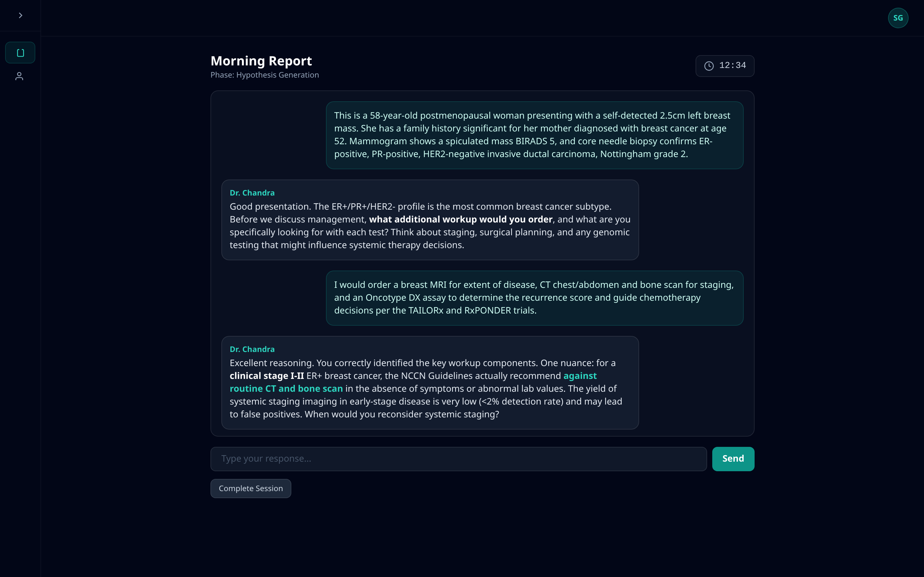Click the highlighted session icon background

[x=20, y=52]
